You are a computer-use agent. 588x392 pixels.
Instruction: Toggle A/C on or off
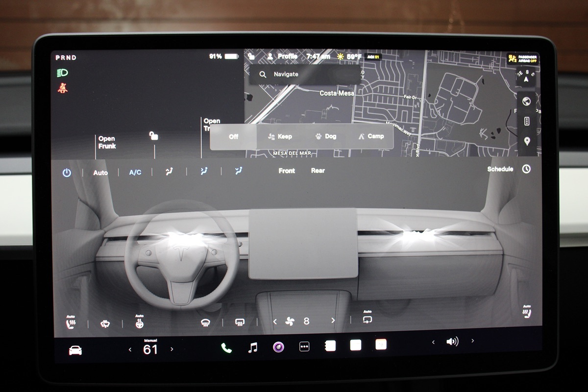[x=135, y=172]
